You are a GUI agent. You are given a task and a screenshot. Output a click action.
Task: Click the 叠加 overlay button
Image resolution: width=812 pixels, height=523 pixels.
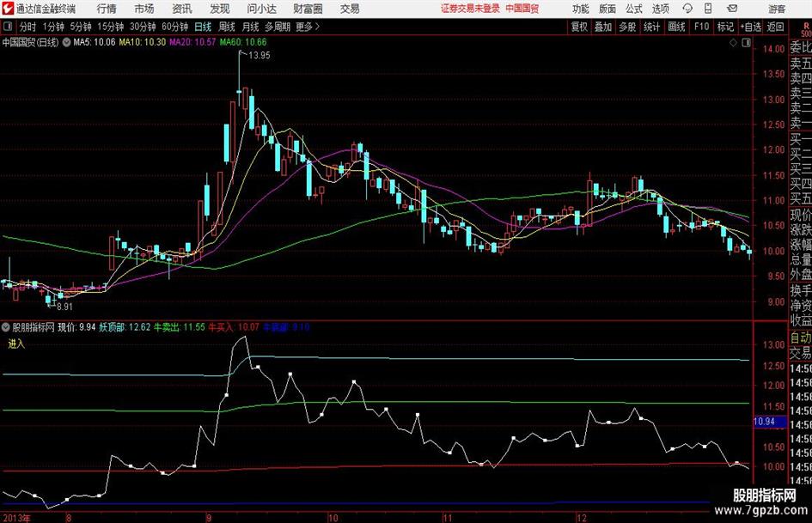click(x=603, y=27)
